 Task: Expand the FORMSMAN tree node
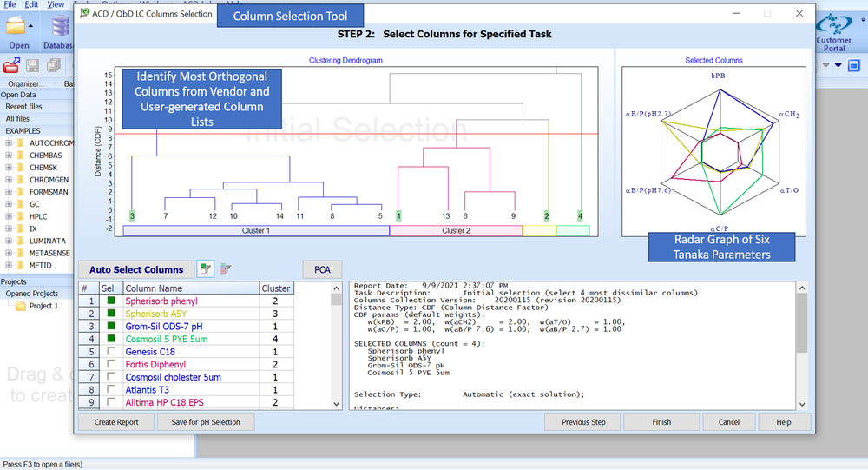click(x=9, y=192)
